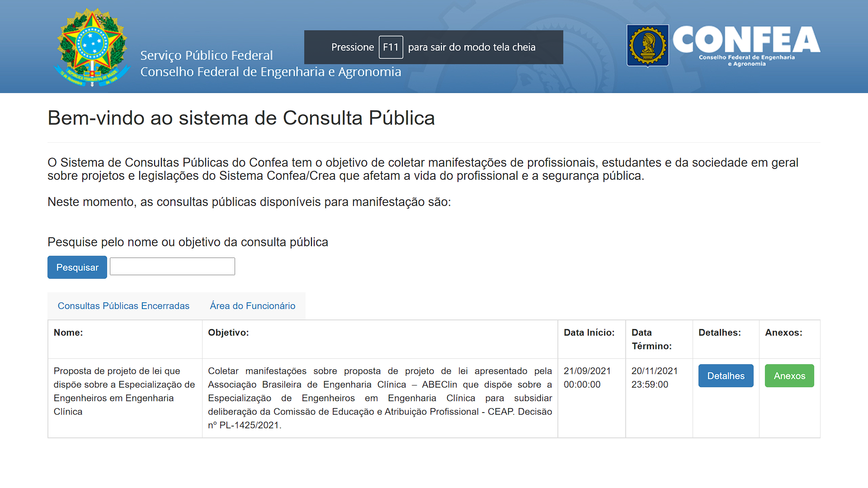Click the proposal name cell text
Screen dimensions: 868x488
(x=124, y=391)
